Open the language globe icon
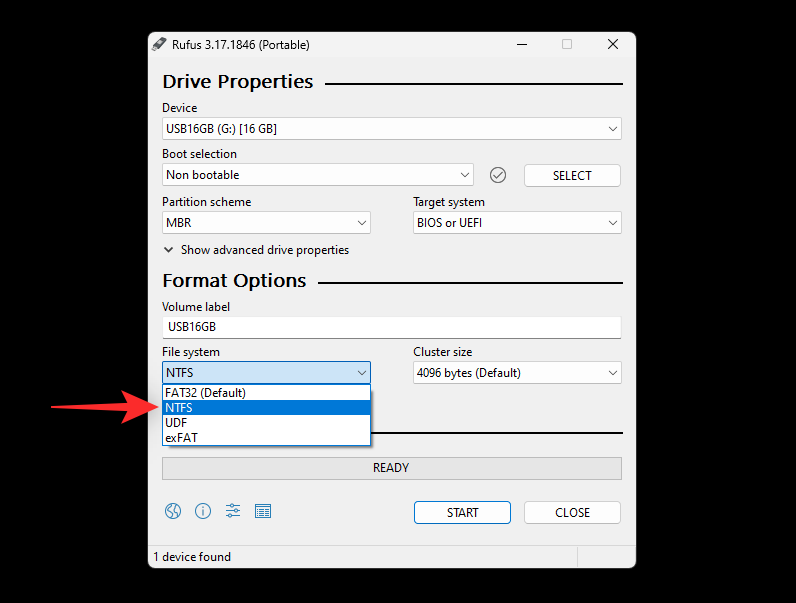The image size is (796, 603). (173, 511)
